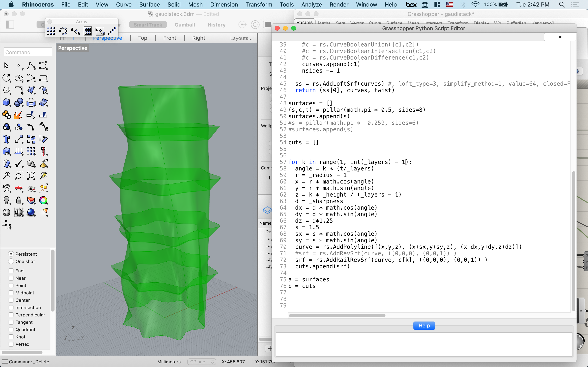The width and height of the screenshot is (588, 367).
Task: Click the Layouts dropdown button
Action: coord(241,38)
